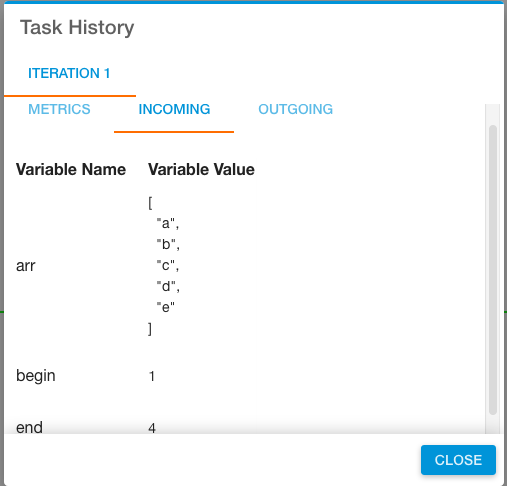Show the OUTGOING variables tab

point(295,109)
